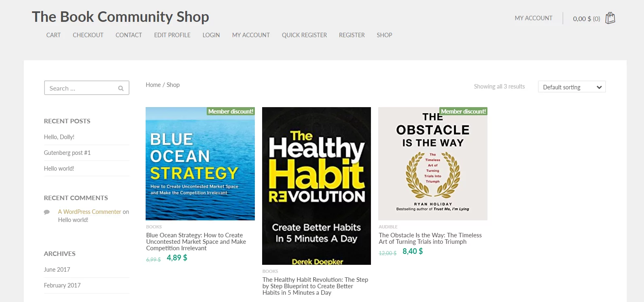644x302 pixels.
Task: Click the Showing all 3 results text
Action: pos(499,87)
